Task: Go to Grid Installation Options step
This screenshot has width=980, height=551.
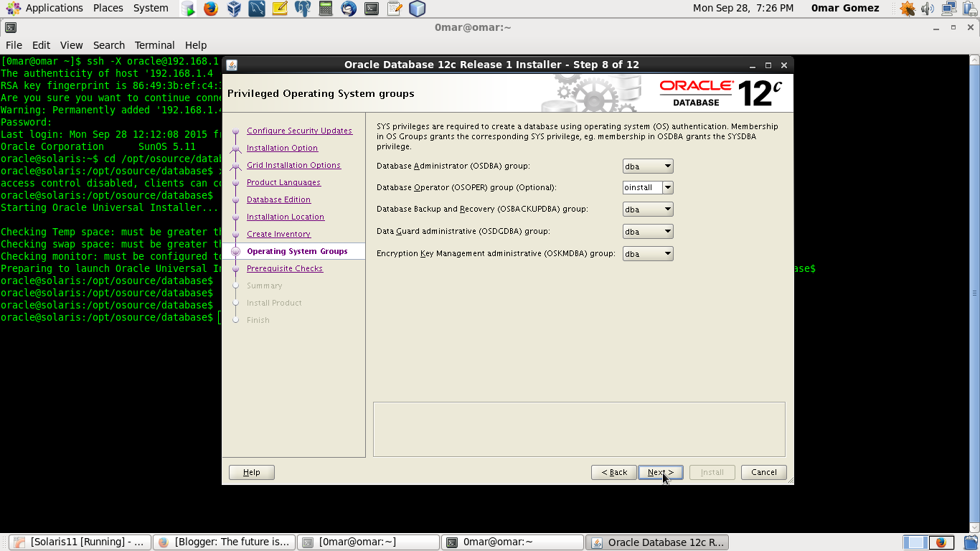Action: pyautogui.click(x=293, y=165)
